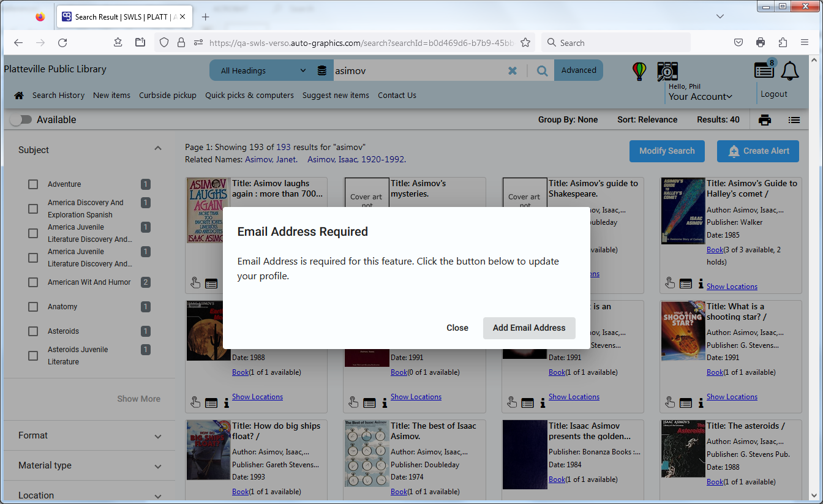The height and width of the screenshot is (504, 823).
Task: Check the Asteroids subject checkbox
Action: tap(33, 331)
